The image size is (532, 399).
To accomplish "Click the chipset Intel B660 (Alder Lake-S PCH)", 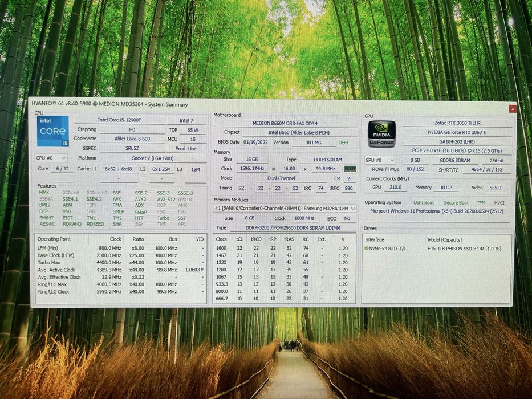I will click(x=299, y=132).
